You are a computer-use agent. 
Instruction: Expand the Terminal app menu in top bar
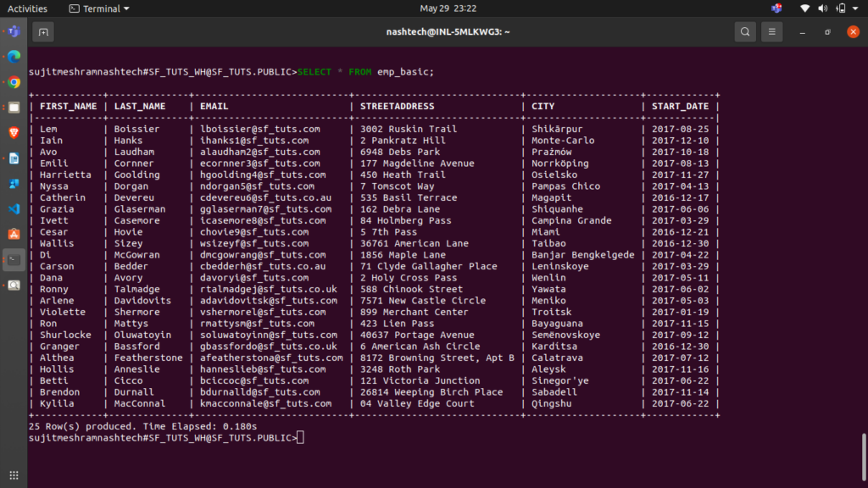point(99,8)
